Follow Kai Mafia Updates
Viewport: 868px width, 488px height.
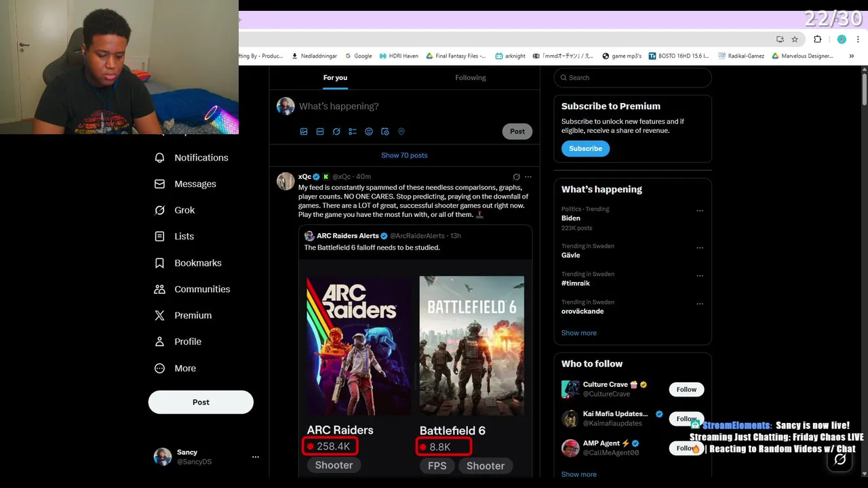point(686,419)
